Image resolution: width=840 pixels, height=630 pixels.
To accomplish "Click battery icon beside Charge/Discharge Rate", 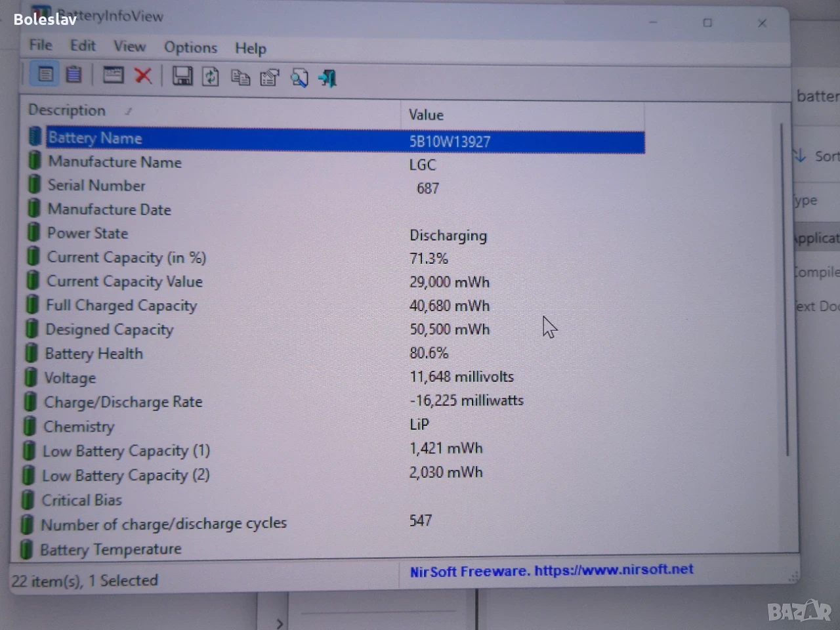I will pyautogui.click(x=30, y=402).
